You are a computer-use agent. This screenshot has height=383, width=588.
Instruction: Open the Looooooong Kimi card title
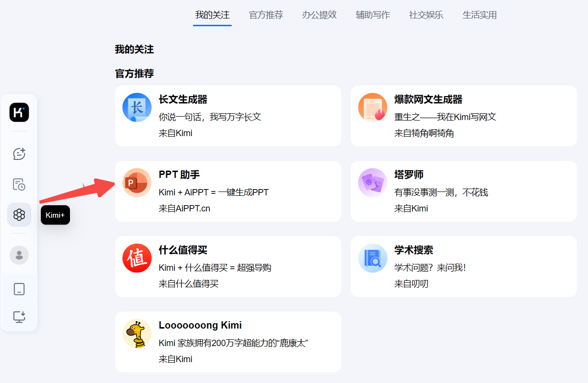(x=200, y=326)
